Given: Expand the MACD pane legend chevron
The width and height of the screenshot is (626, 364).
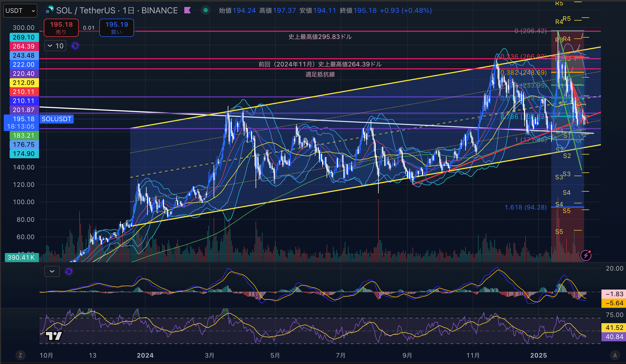Looking at the screenshot, I should coord(52,271).
